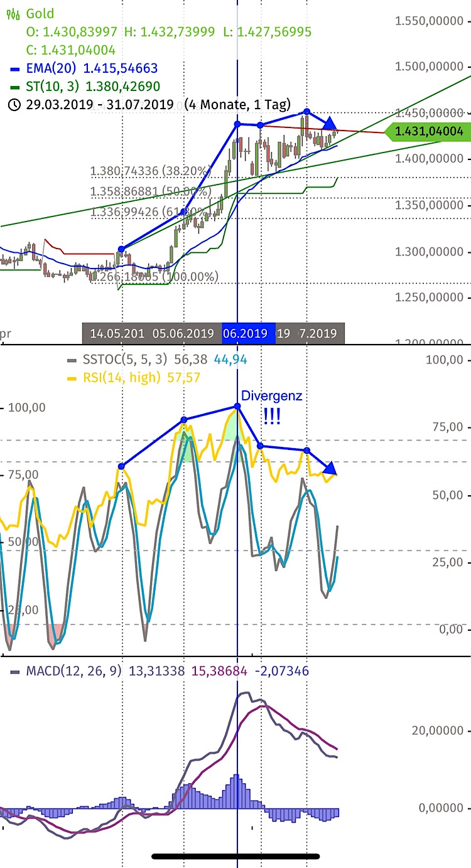Select the highlighted 06.2019 date label
Screen dimensions: 471x868
pyautogui.click(x=248, y=333)
